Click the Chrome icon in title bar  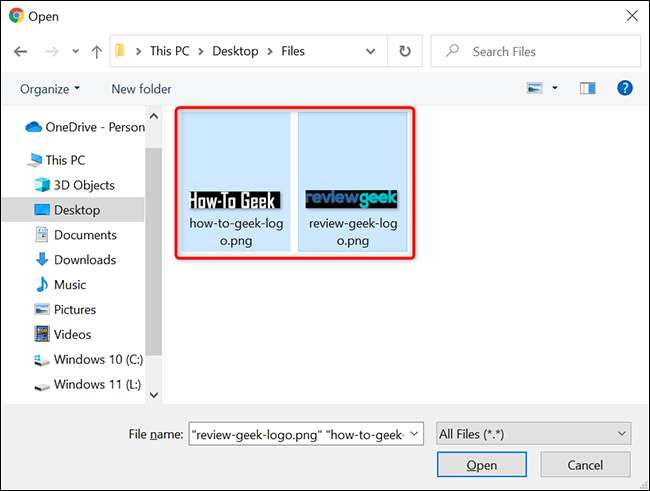(x=16, y=16)
